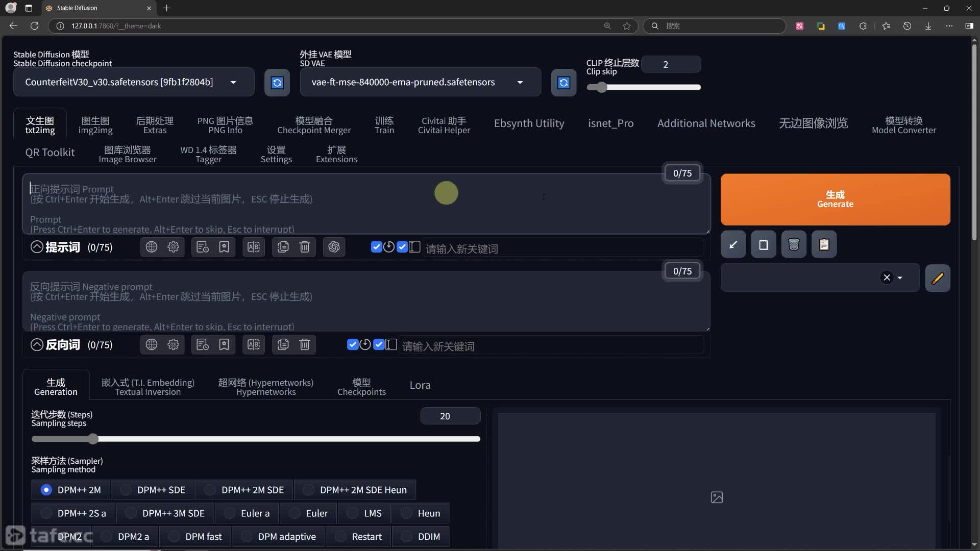Click Sampling steps value field
The width and height of the screenshot is (980, 551).
click(450, 416)
